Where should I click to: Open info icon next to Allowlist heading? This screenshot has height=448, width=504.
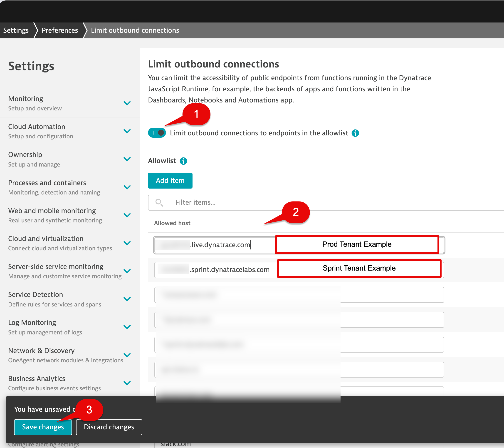point(183,161)
